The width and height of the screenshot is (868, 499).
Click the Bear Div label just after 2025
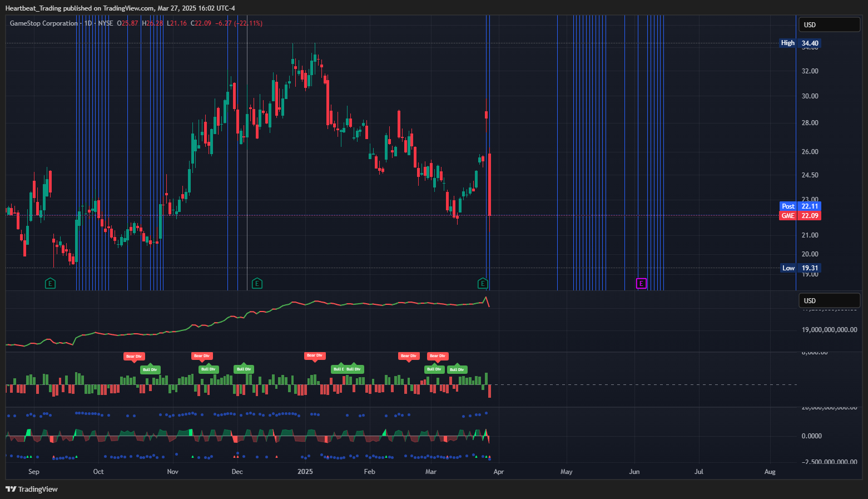[x=315, y=355]
